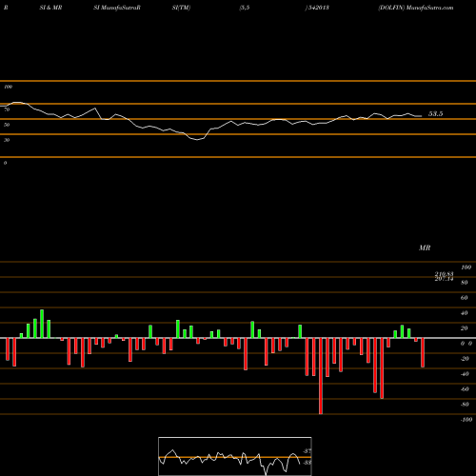Click the MR axis label -20
Screen dimensions: 476x476
click(465, 359)
